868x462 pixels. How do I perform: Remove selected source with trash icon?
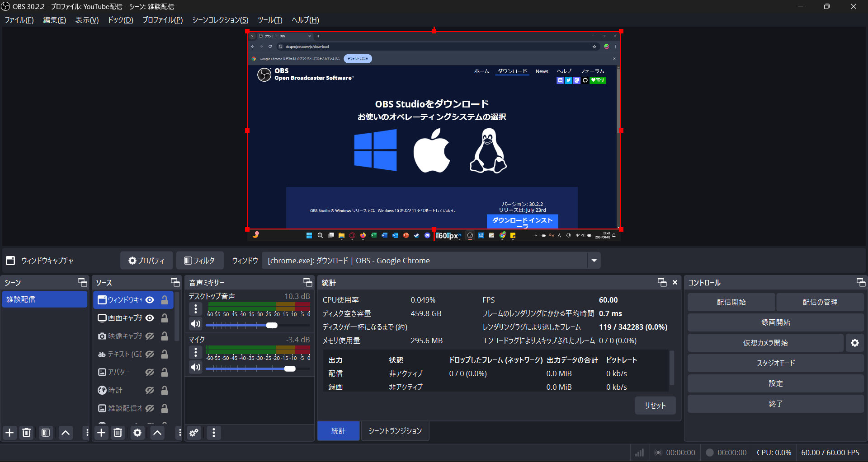pos(118,433)
